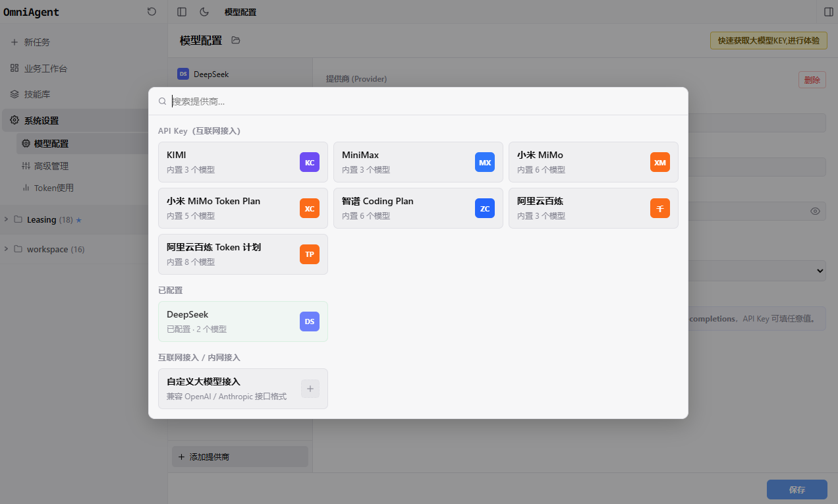This screenshot has height=504, width=838.
Task: Select the MiniMax provider card
Action: [x=418, y=162]
